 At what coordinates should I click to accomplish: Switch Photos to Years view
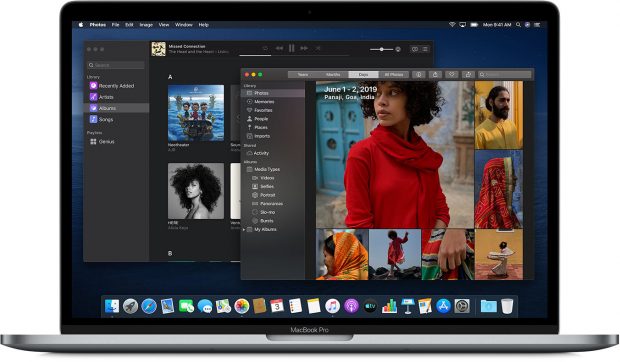click(303, 74)
